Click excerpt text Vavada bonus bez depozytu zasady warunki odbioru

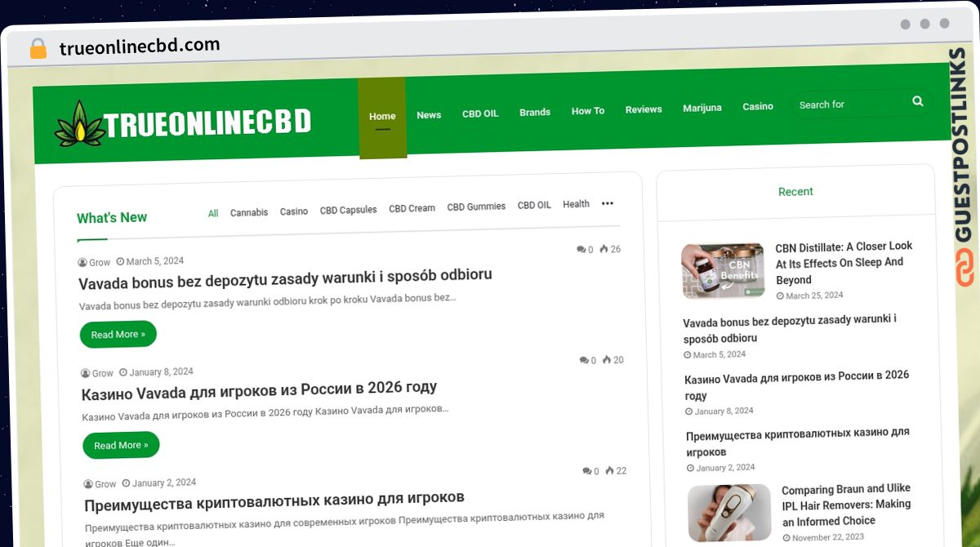(x=268, y=303)
